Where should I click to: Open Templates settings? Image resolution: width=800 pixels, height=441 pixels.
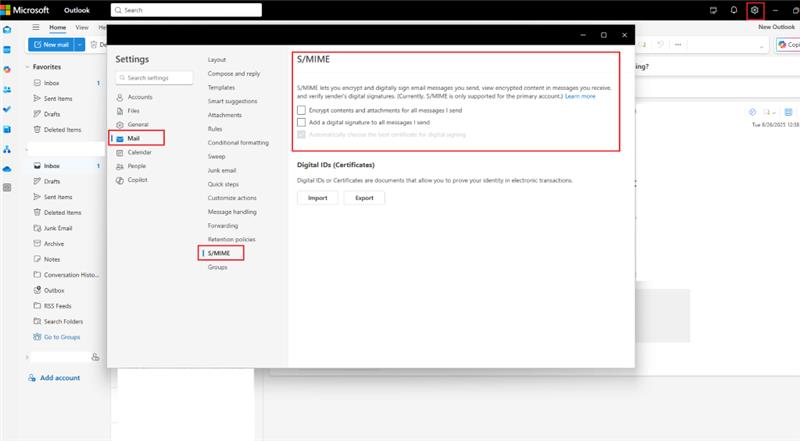(221, 87)
